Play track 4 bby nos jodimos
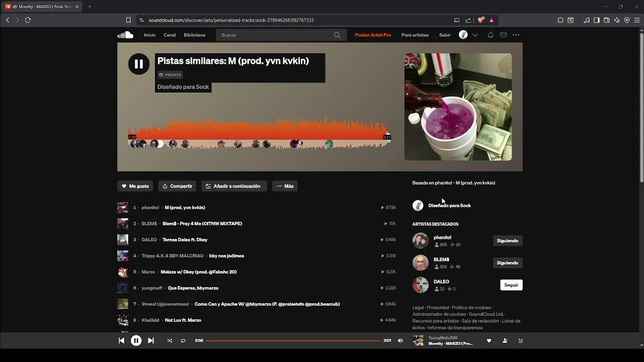644x362 pixels. (x=226, y=256)
